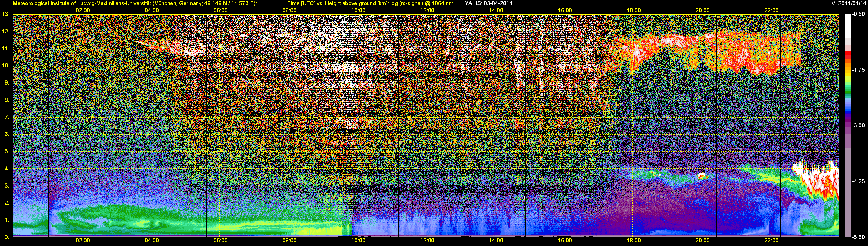This screenshot has height=246, width=868.
Task: Click the height axis label "5."
Action: pyautogui.click(x=7, y=151)
